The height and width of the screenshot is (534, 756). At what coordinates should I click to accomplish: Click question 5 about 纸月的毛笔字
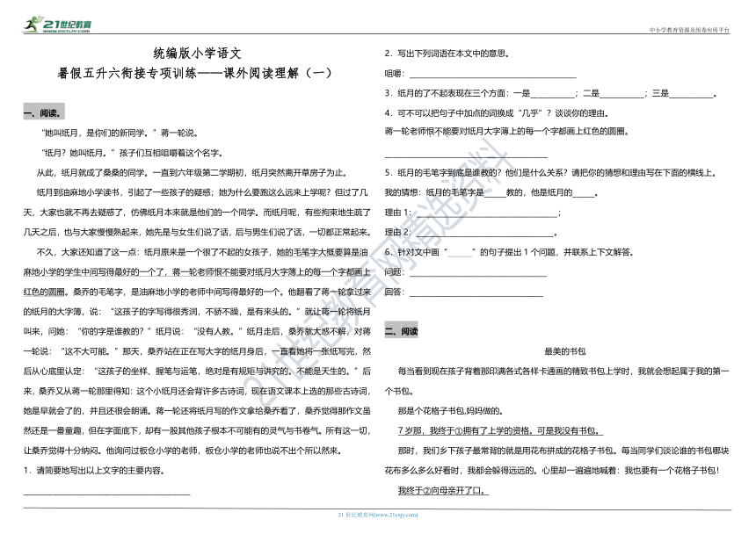point(550,173)
